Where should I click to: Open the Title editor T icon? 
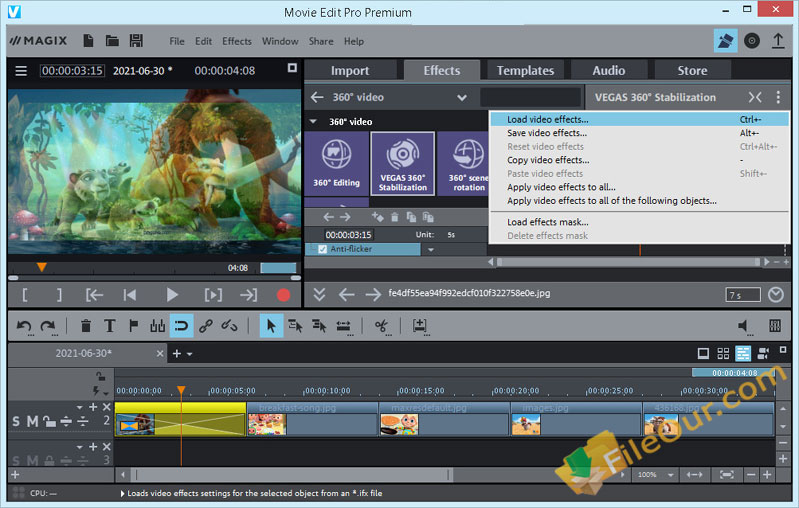coord(109,326)
